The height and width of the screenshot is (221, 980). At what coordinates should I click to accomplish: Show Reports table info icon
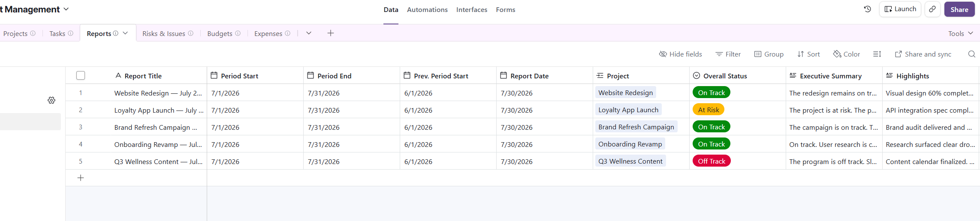116,33
